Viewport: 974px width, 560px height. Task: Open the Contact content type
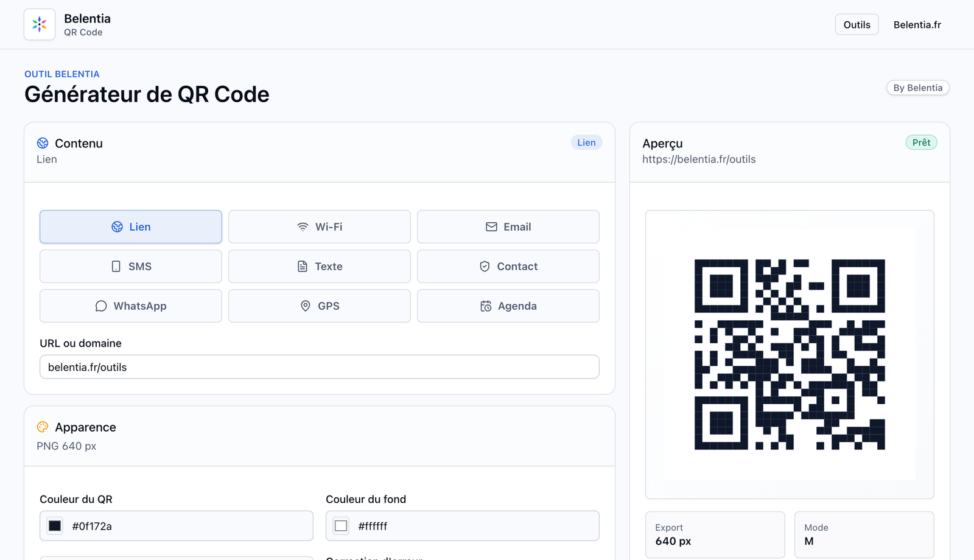pyautogui.click(x=508, y=267)
